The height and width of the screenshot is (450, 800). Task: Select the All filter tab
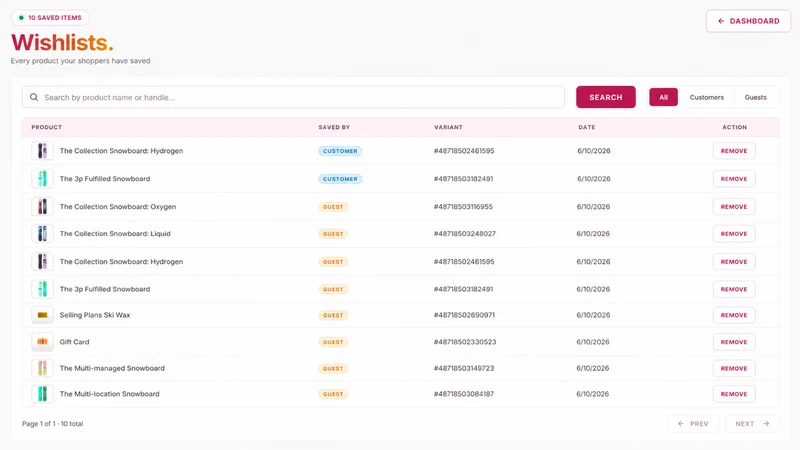click(663, 97)
